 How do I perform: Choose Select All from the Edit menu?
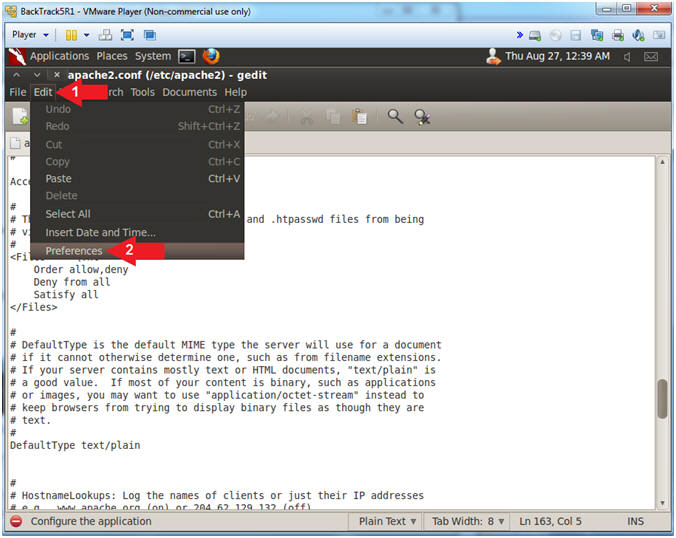pyautogui.click(x=137, y=214)
